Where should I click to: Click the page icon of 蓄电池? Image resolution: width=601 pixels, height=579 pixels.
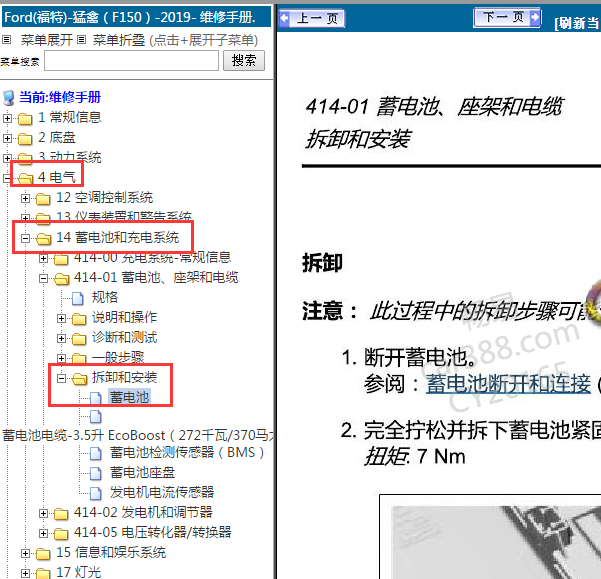[96, 399]
